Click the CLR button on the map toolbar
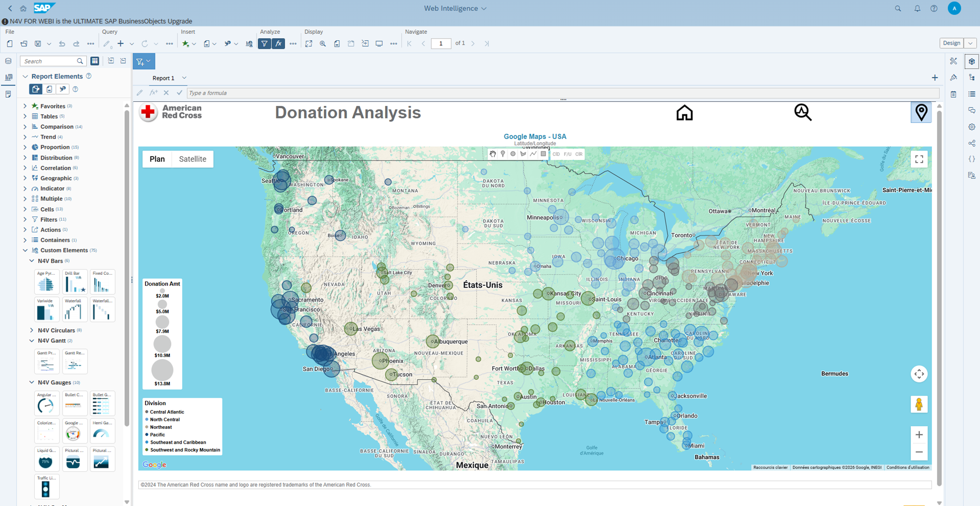 point(578,154)
